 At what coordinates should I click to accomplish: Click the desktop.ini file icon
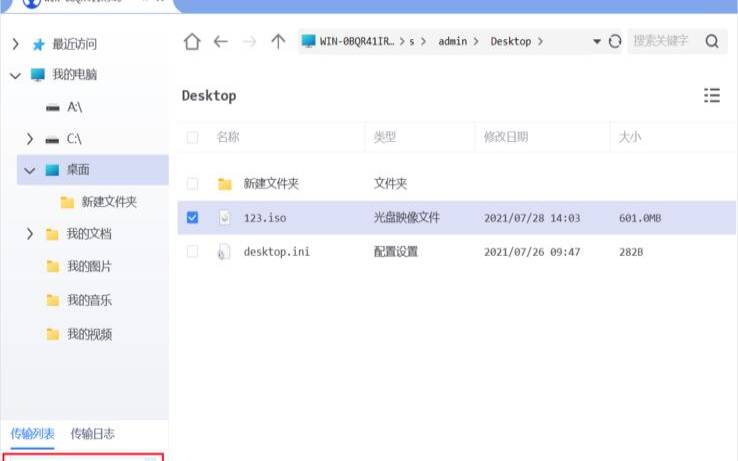pyautogui.click(x=224, y=251)
